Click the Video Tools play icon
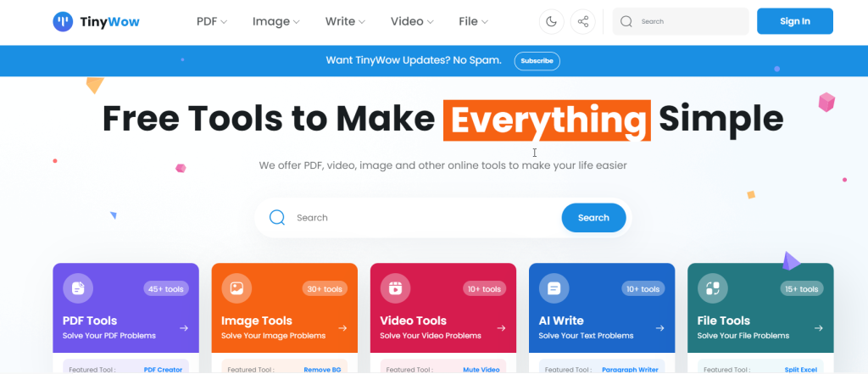Screen dimensions: 868x374 pos(395,288)
